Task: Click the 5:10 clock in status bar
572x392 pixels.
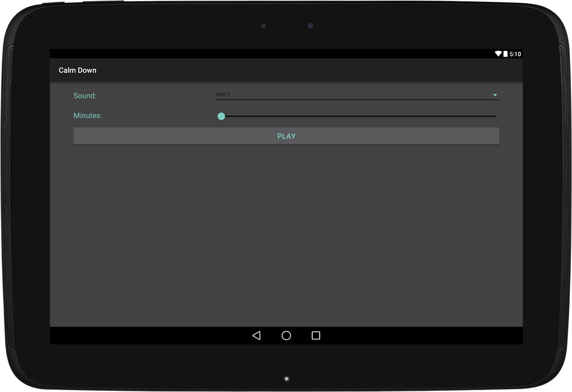Action: (x=515, y=54)
